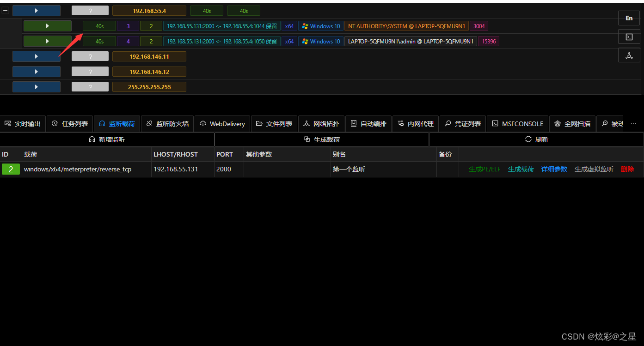The width and height of the screenshot is (644, 346).
Task: Click the 刷新 refresh button
Action: (537, 140)
